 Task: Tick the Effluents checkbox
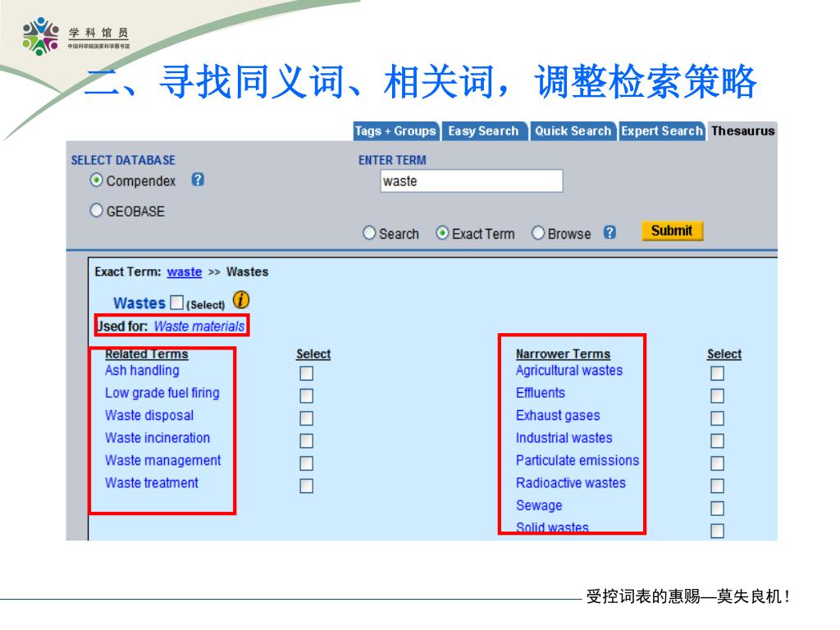717,396
